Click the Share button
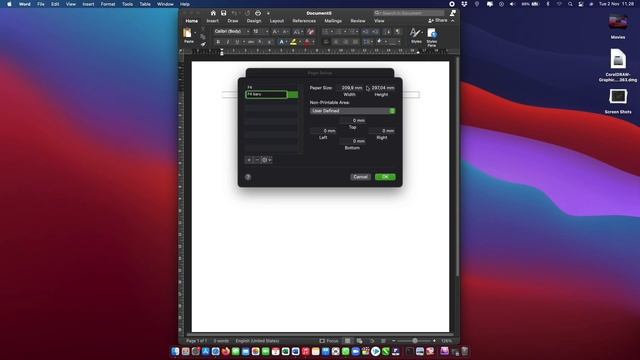 438,20
